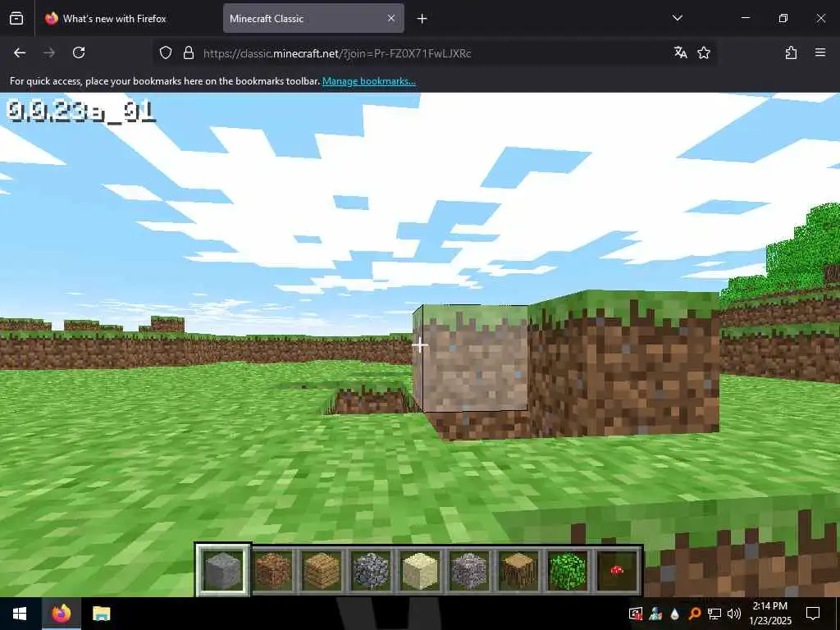This screenshot has height=630, width=840.
Task: Click the browser forward arrow
Action: [x=49, y=52]
